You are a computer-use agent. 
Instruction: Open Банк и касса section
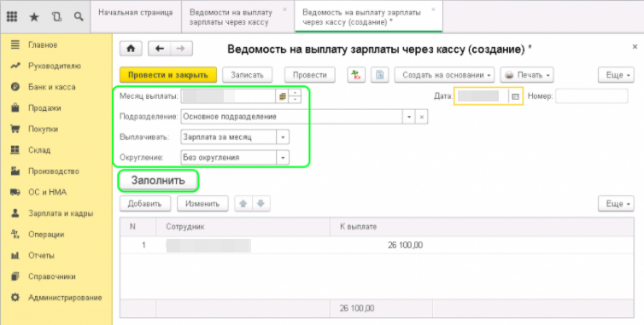point(52,87)
